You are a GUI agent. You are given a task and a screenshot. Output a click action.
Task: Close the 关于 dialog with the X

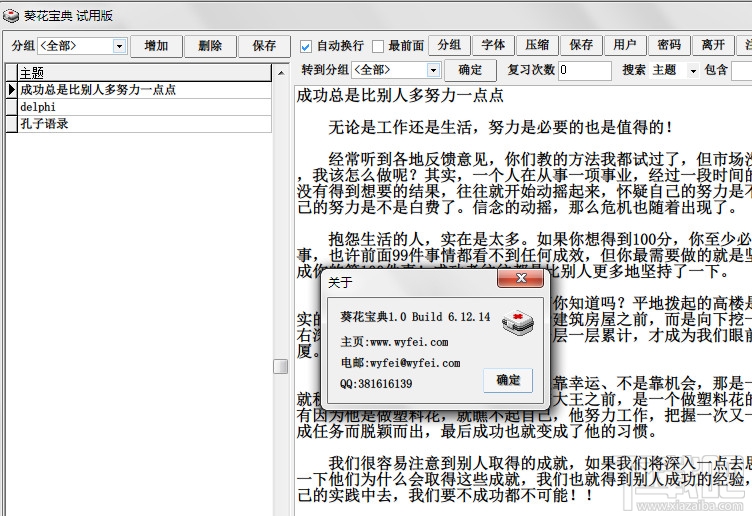[x=521, y=278]
